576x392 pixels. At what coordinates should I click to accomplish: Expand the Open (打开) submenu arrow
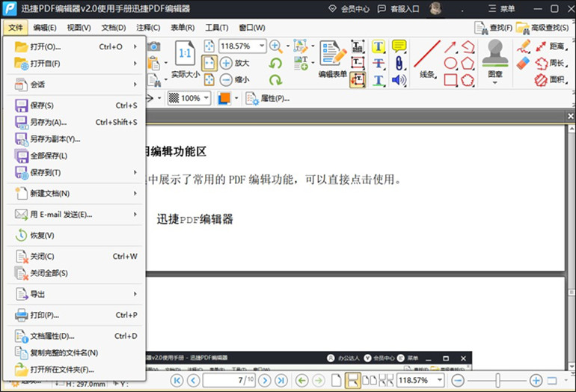[x=135, y=46]
